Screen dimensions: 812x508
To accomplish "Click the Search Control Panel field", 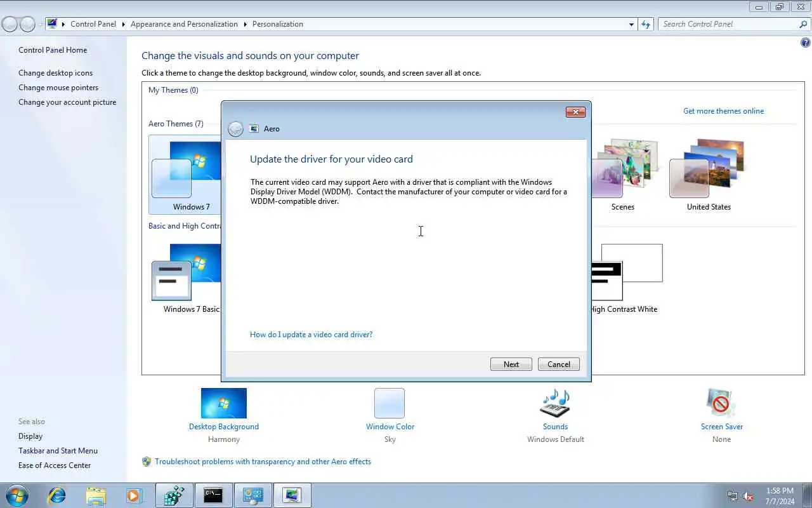I will (728, 24).
